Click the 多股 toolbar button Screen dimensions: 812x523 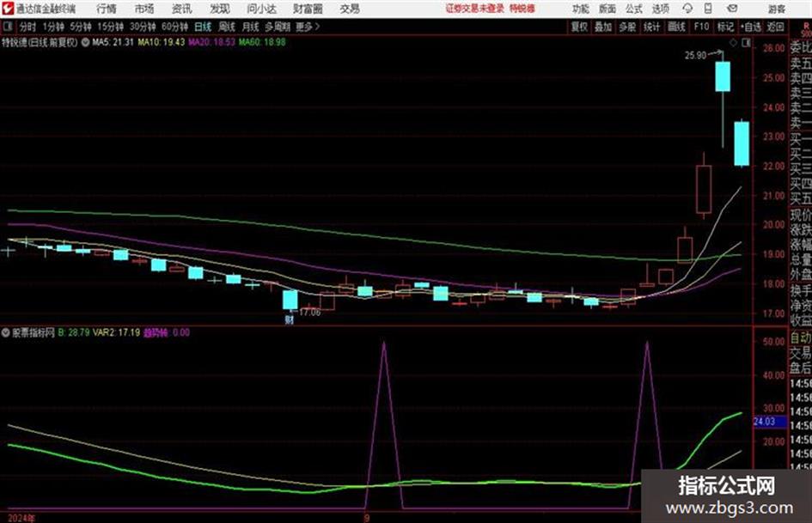click(627, 27)
